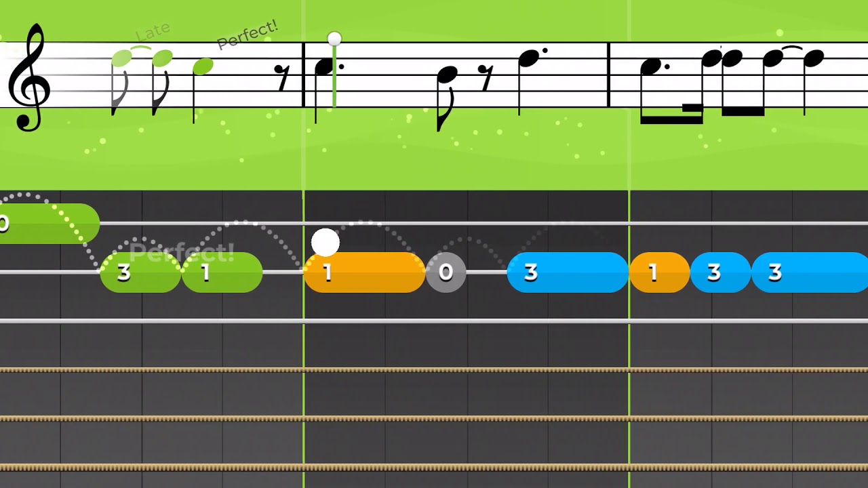Click the treble clef symbol
Image resolution: width=868 pixels, height=488 pixels.
pos(28,77)
